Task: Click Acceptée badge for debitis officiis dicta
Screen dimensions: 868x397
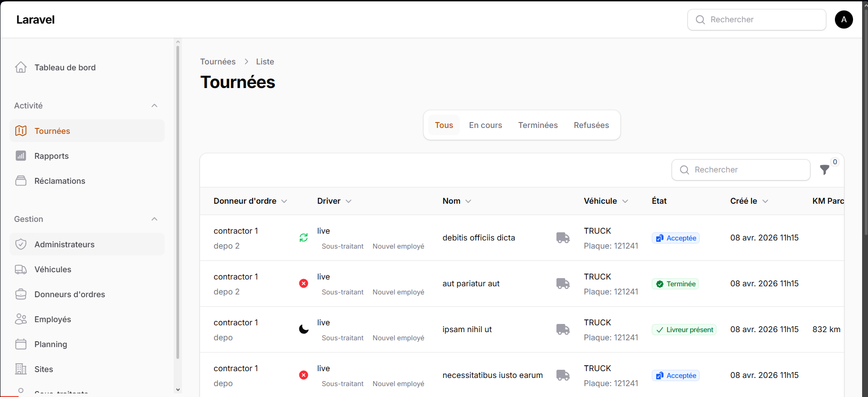Action: 675,238
